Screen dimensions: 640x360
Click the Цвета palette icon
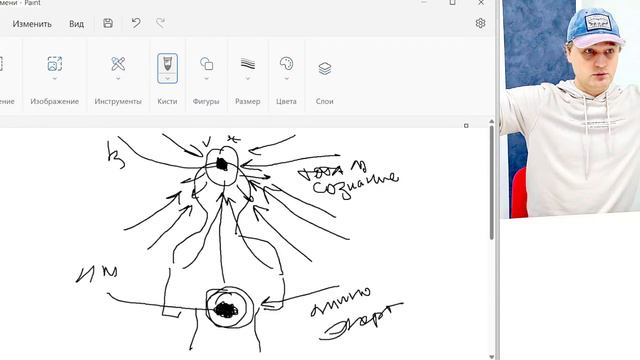(x=286, y=63)
